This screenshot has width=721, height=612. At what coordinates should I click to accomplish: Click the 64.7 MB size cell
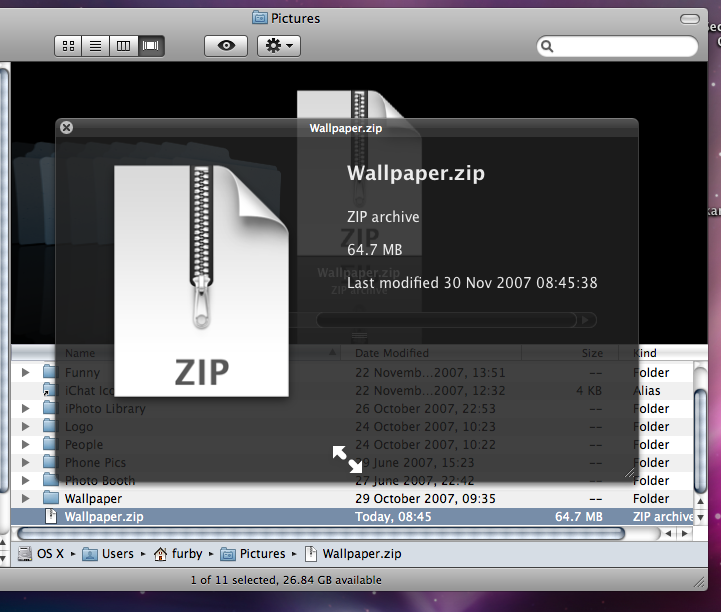pyautogui.click(x=578, y=516)
